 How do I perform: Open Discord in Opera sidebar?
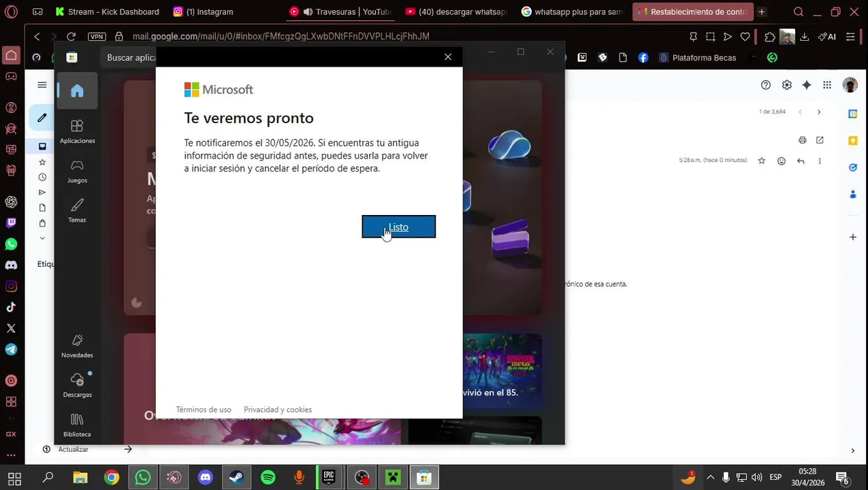pos(11,265)
